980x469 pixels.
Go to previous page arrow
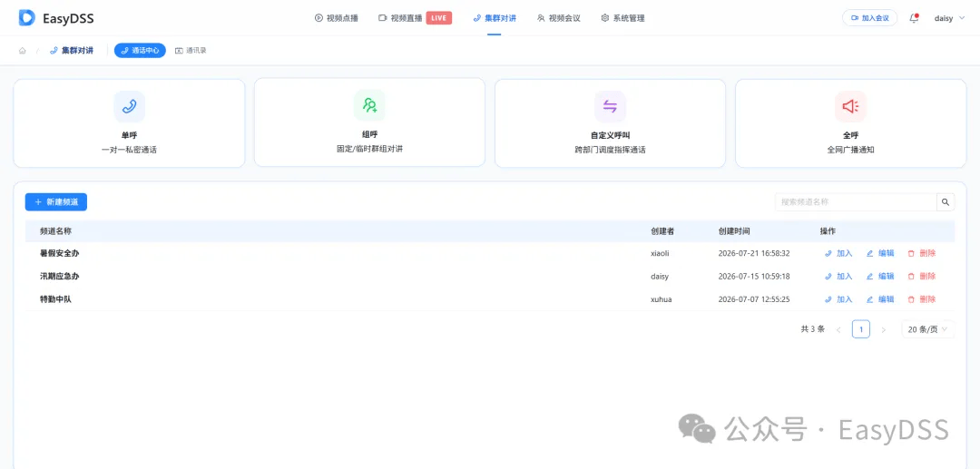[x=838, y=329]
